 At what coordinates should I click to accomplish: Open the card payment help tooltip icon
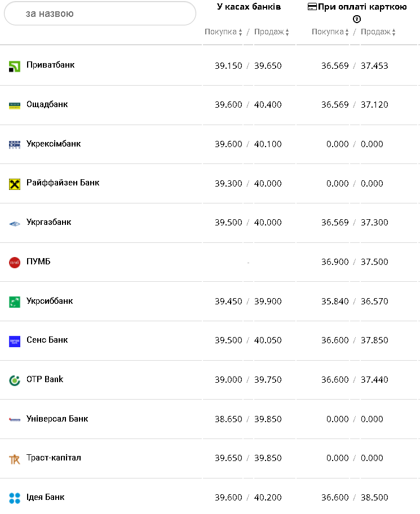pyautogui.click(x=357, y=19)
